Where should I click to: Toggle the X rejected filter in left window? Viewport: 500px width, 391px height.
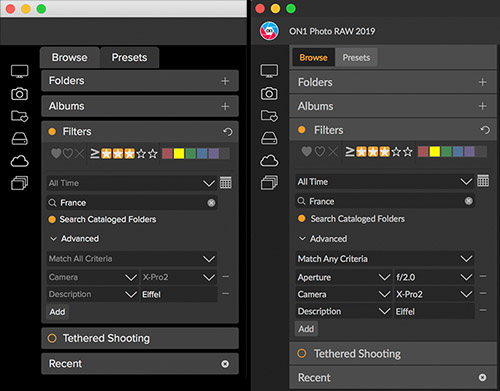79,154
